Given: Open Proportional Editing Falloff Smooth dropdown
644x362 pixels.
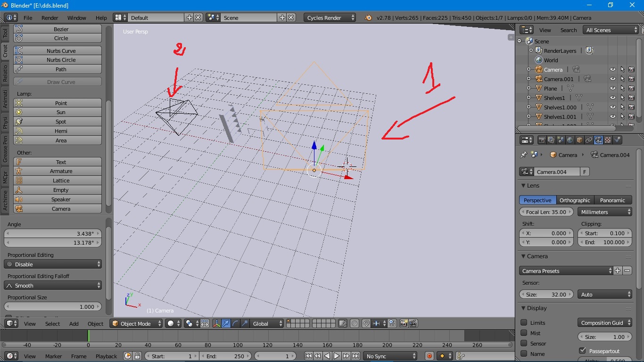Looking at the screenshot, I should [x=53, y=285].
